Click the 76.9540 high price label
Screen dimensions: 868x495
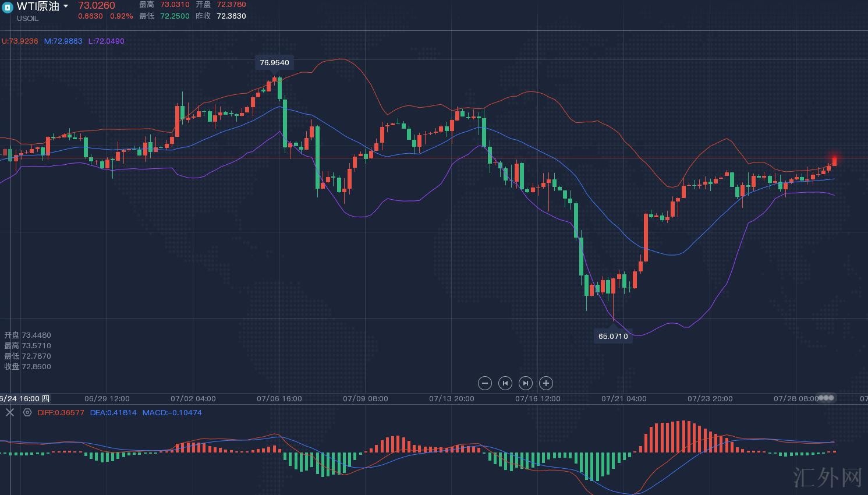pos(274,63)
